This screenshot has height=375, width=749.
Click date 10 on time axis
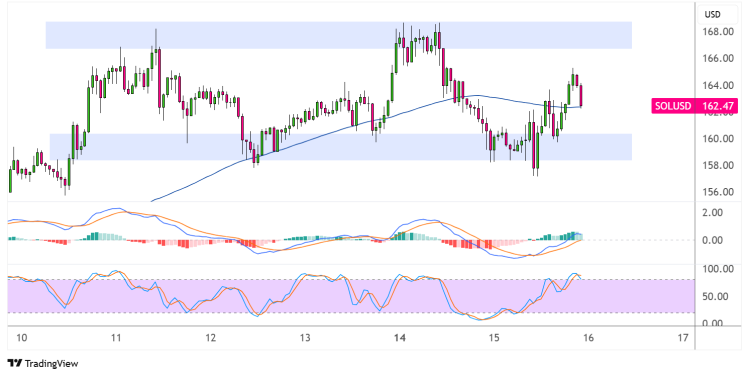click(x=21, y=338)
